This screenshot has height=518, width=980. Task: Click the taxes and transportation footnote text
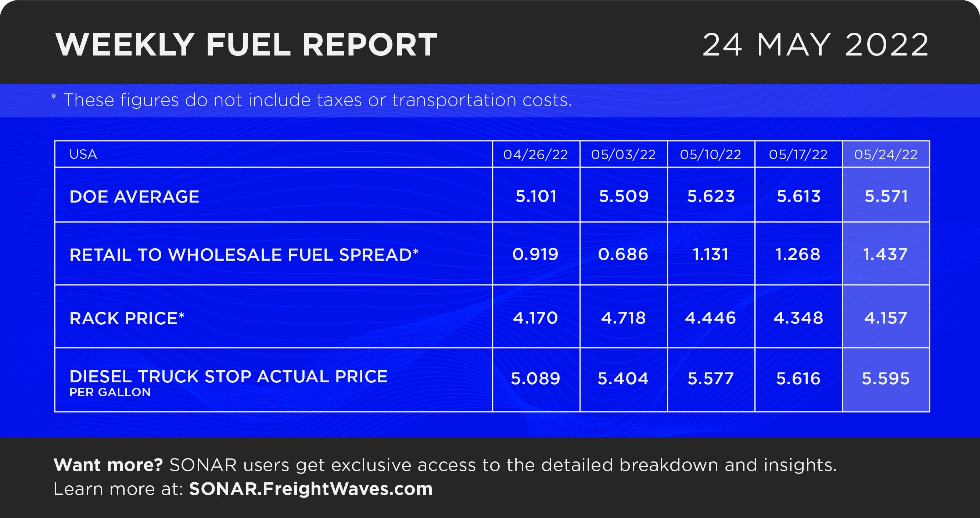coord(311,100)
